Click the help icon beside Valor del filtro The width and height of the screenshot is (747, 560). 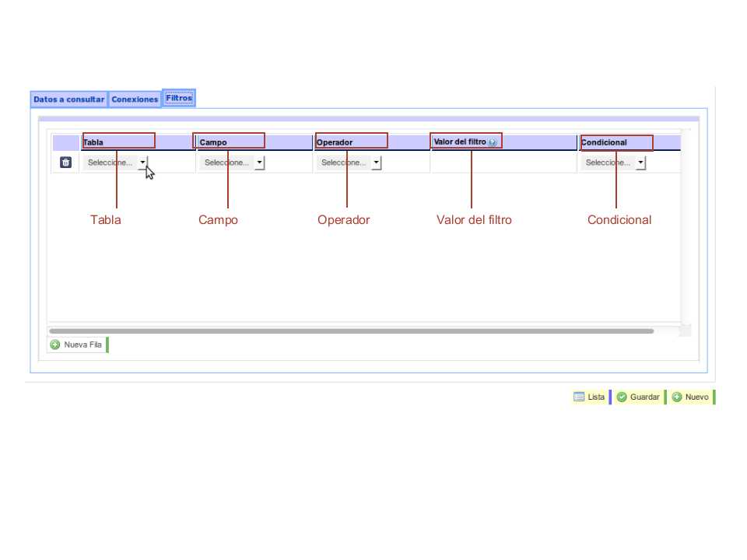[493, 142]
